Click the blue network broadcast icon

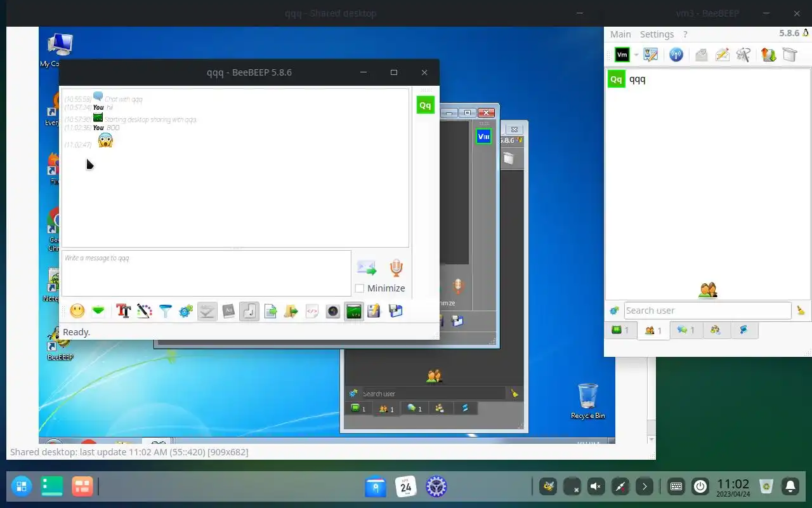click(x=676, y=55)
